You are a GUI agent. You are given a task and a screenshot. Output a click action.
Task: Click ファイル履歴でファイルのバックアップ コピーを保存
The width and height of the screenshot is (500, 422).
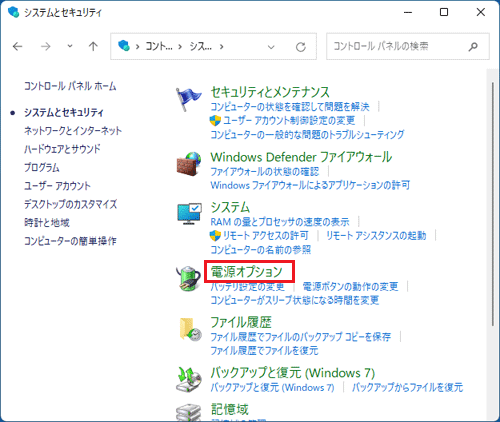(x=301, y=337)
